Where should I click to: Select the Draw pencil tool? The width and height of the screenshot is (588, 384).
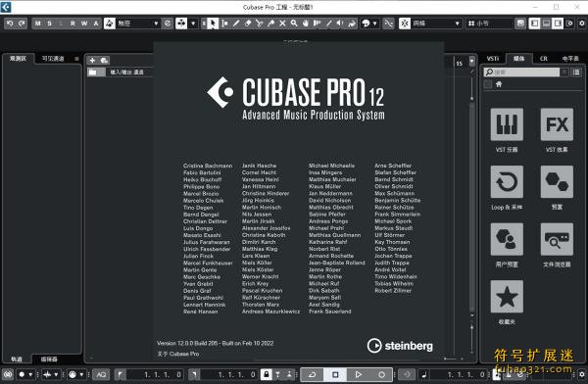point(236,24)
